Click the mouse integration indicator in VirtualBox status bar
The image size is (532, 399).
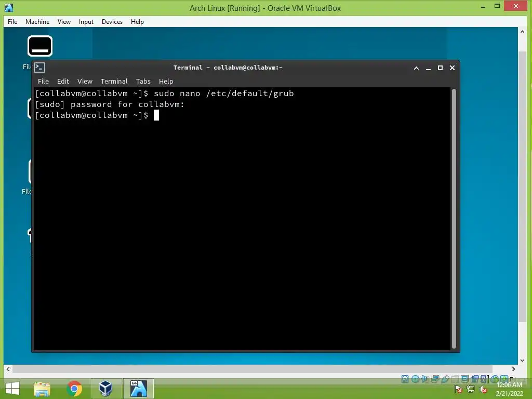[495, 379]
